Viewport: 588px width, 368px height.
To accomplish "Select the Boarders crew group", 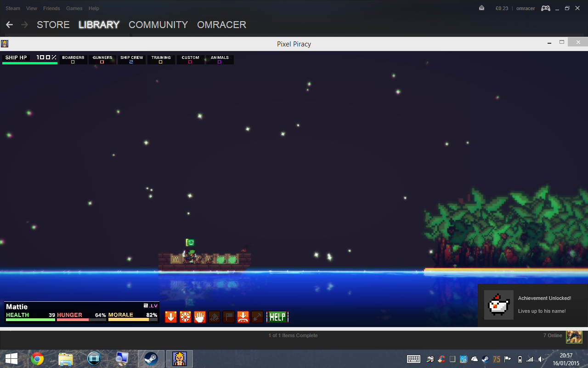I will pyautogui.click(x=73, y=60).
